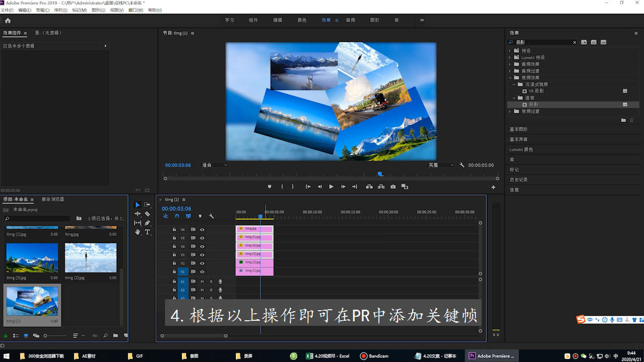The height and width of the screenshot is (362, 644).
Task: Solo audio track A2
Action: [x=211, y=290]
